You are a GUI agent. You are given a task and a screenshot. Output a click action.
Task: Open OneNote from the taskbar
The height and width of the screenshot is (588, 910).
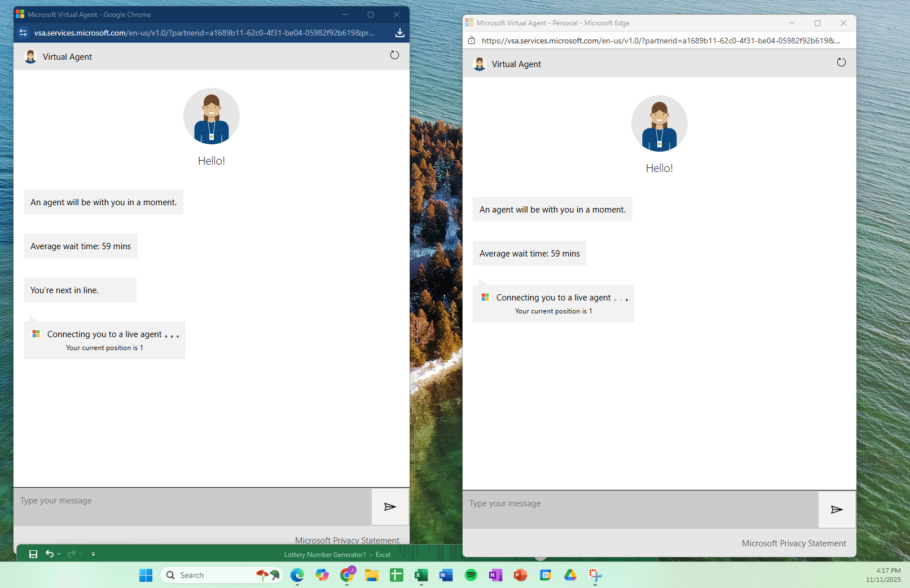(x=496, y=575)
